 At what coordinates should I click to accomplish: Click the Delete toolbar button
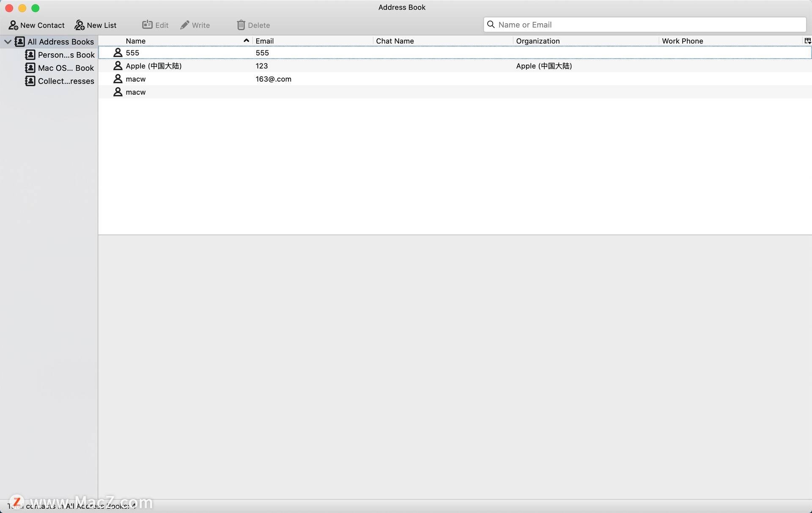click(x=253, y=25)
